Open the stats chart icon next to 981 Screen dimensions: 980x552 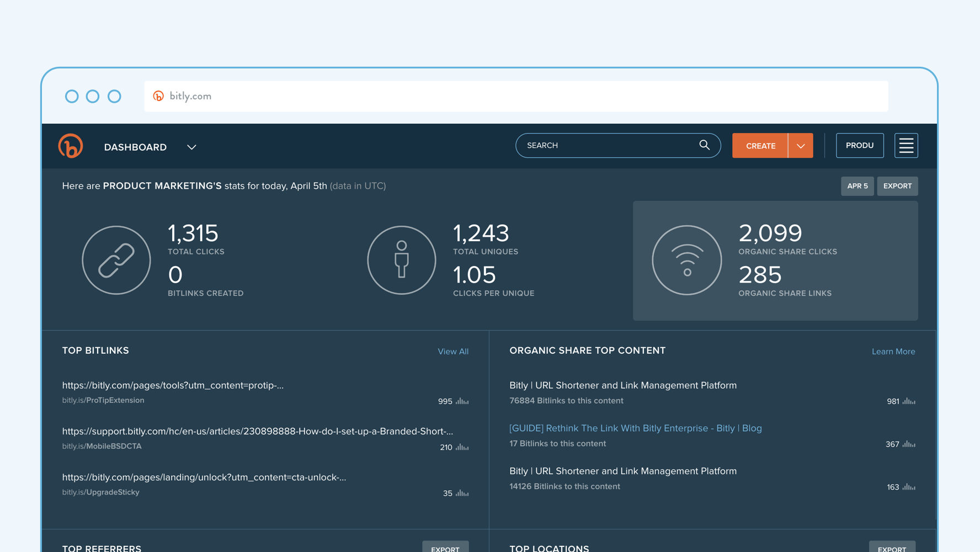[x=909, y=401]
